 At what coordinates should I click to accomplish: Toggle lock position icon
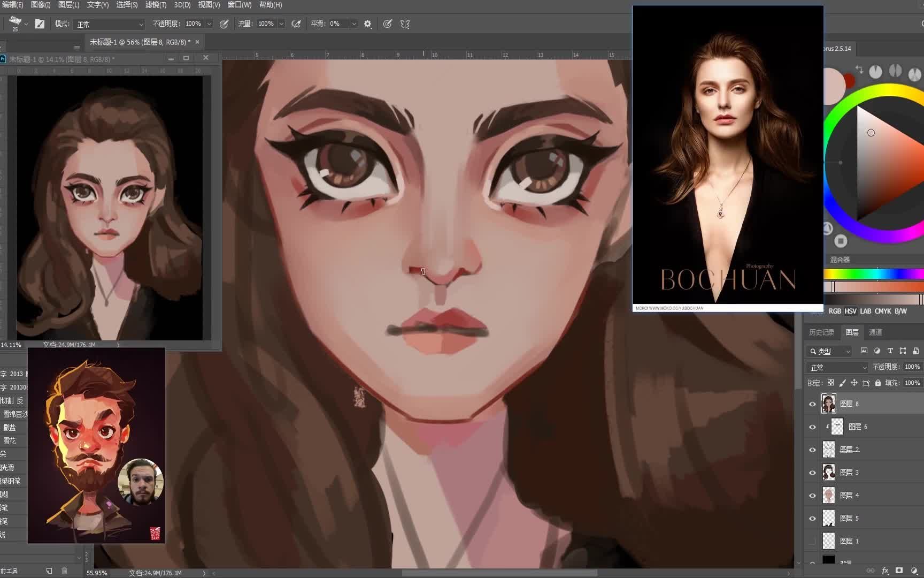point(854,383)
